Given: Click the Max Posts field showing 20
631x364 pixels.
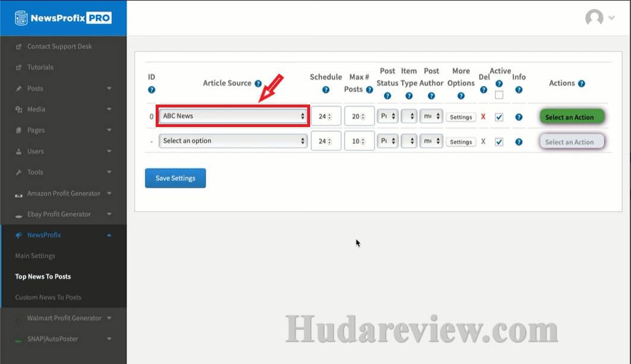Looking at the screenshot, I should click(359, 116).
